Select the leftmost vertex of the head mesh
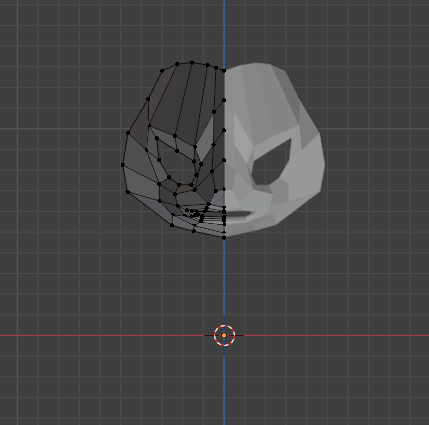The width and height of the screenshot is (429, 425). coord(123,165)
